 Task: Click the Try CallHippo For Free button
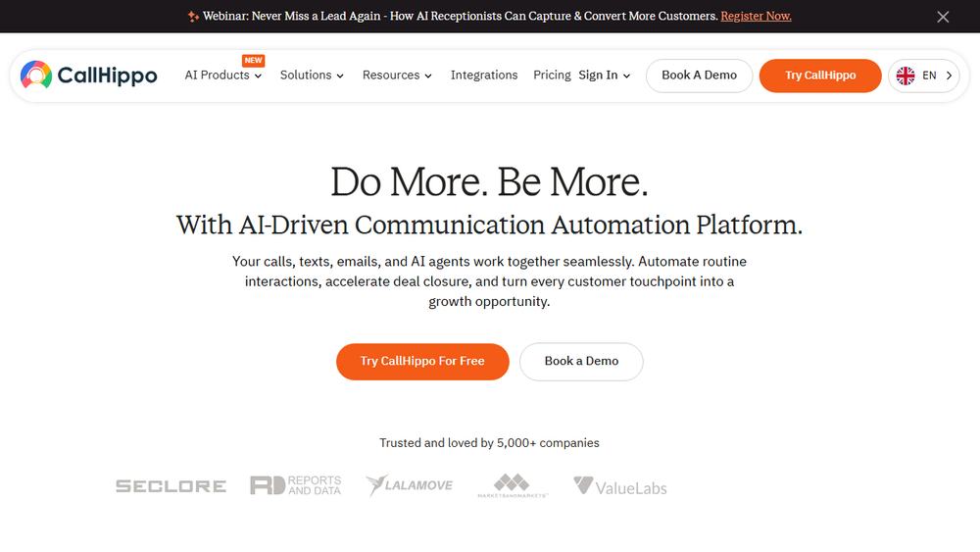(422, 362)
